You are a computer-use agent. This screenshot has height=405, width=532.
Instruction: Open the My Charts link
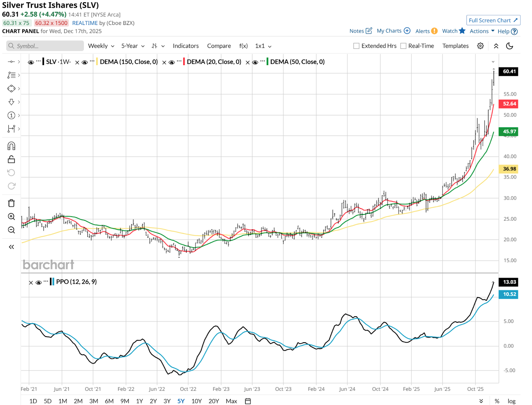pyautogui.click(x=393, y=31)
